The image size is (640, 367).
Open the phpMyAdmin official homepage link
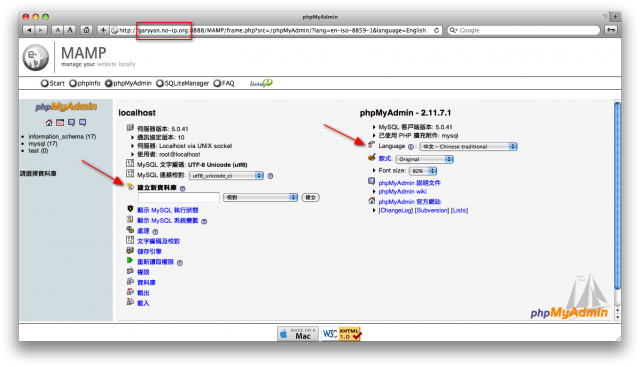(x=409, y=202)
